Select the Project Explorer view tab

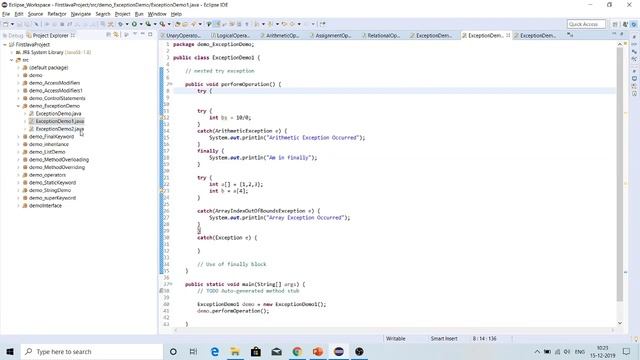(x=50, y=36)
